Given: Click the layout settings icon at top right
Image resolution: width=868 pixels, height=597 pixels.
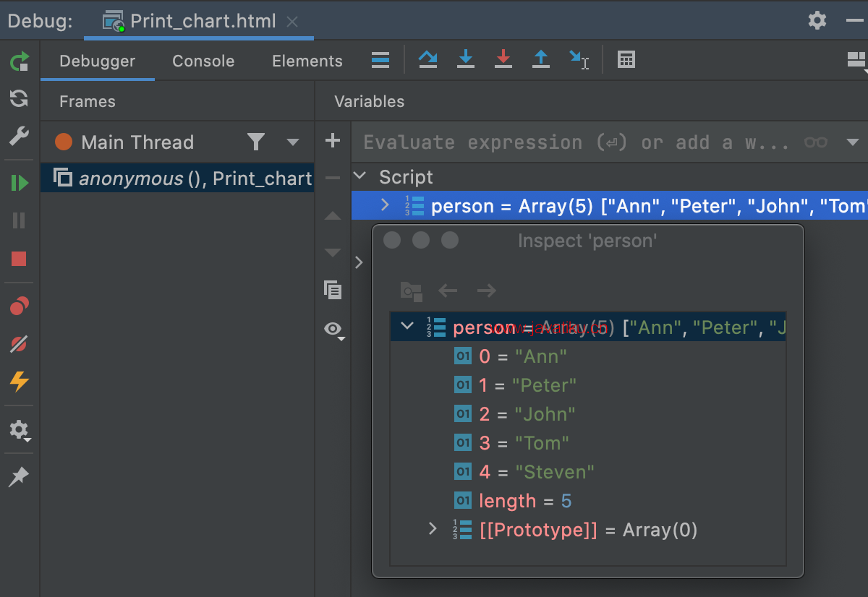Looking at the screenshot, I should (x=857, y=61).
